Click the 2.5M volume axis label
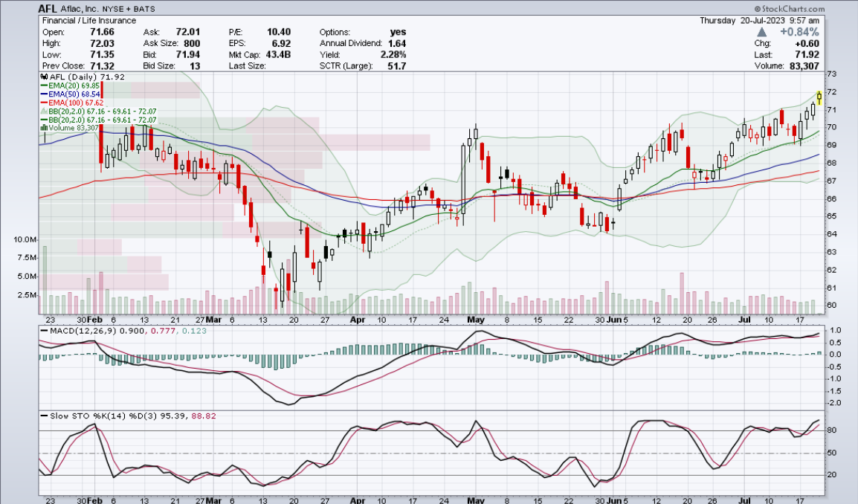The image size is (858, 504). tap(28, 295)
